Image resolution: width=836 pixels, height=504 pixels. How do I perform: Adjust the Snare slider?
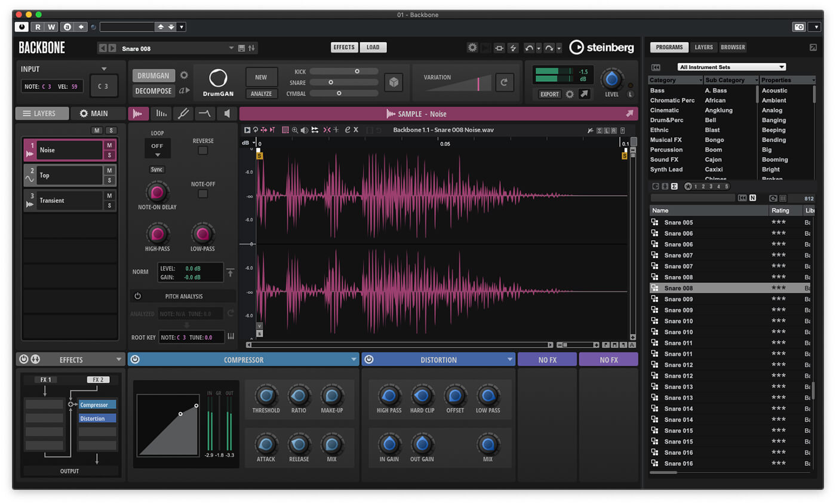[344, 82]
